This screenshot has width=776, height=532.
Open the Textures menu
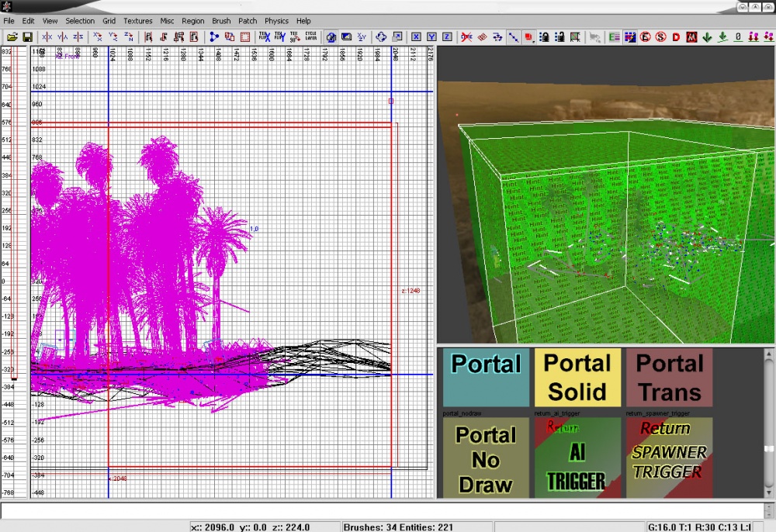pyautogui.click(x=137, y=21)
